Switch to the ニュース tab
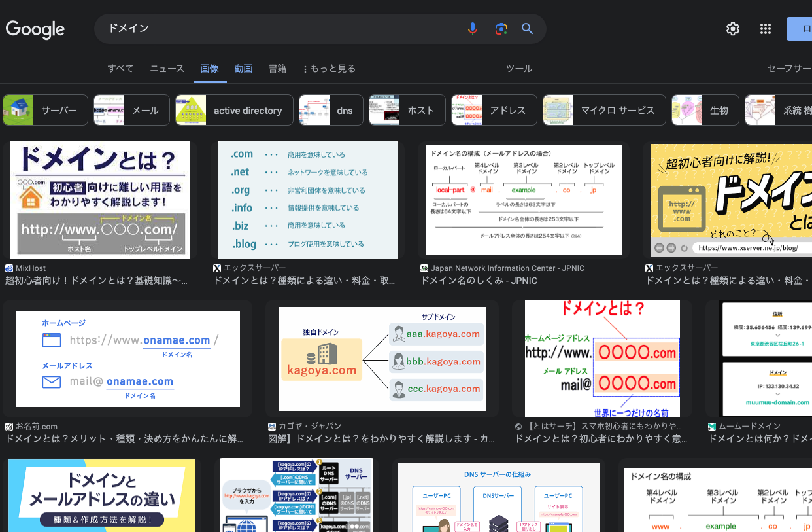This screenshot has height=532, width=812. [167, 69]
